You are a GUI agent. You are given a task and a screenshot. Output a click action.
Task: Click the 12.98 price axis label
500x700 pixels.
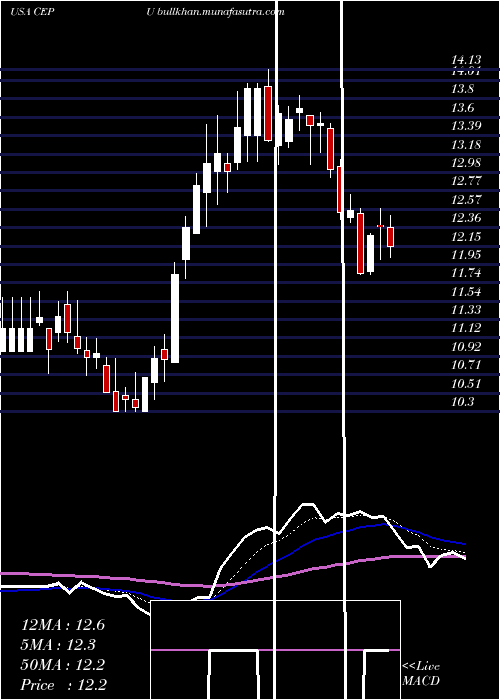(466, 162)
